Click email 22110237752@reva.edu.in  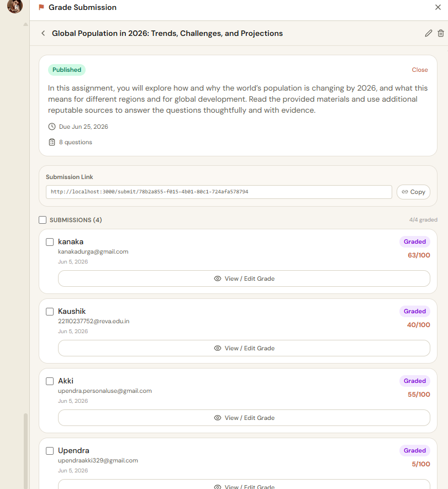pyautogui.click(x=93, y=321)
